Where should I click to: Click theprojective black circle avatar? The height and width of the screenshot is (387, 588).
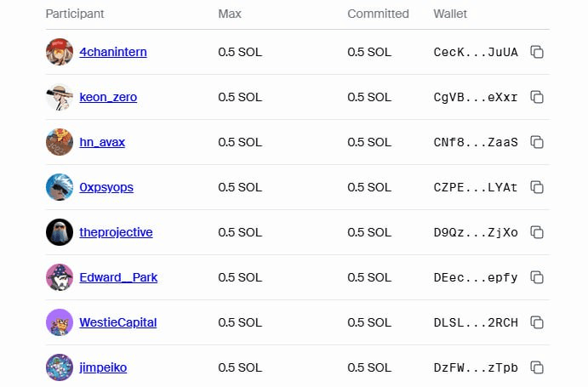pos(60,232)
